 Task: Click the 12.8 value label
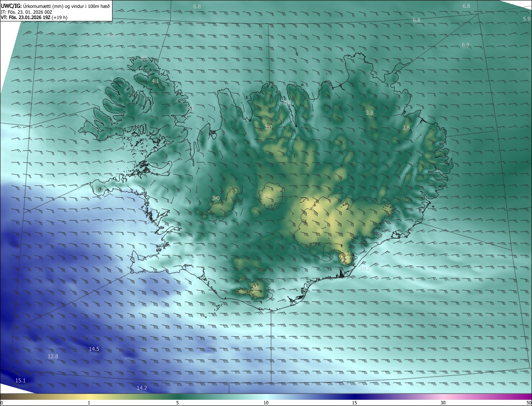tap(53, 356)
